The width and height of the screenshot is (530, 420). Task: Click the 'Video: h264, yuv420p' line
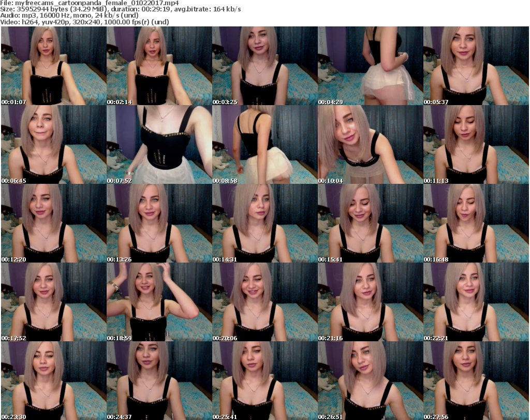(x=84, y=22)
